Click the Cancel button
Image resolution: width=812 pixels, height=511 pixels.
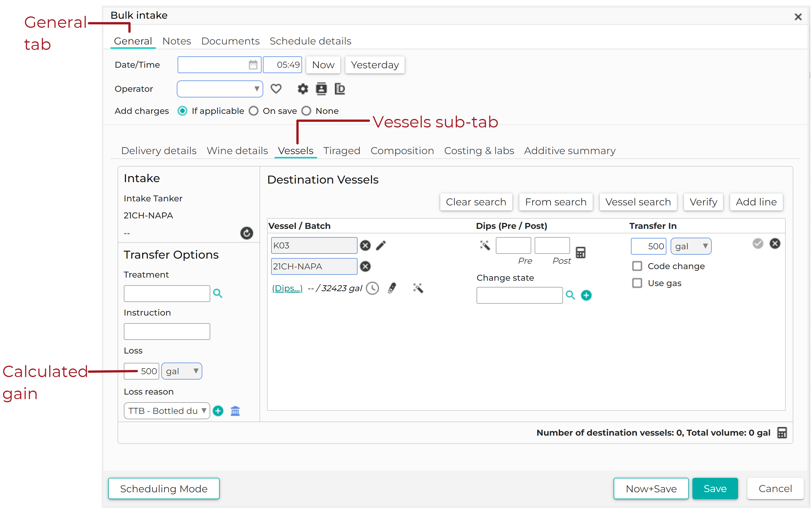pos(775,488)
